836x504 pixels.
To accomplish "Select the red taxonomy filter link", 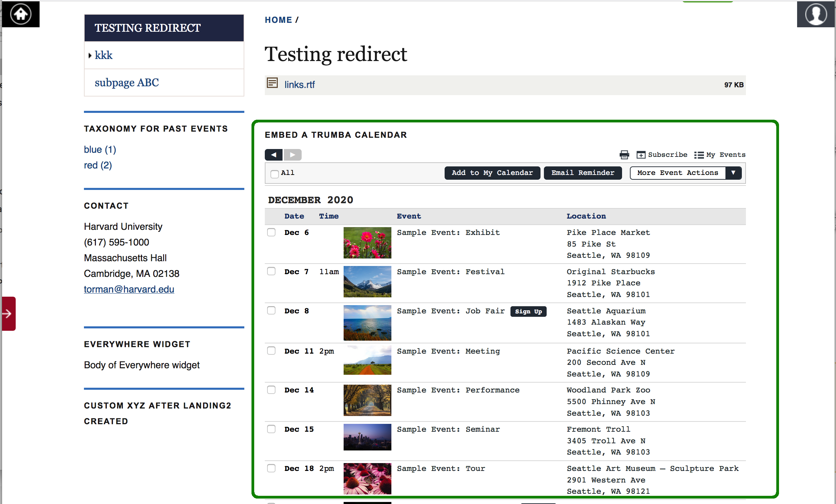I will click(98, 165).
